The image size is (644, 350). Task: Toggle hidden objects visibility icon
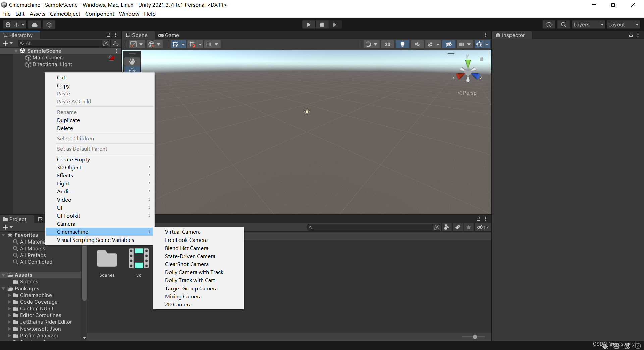(448, 44)
